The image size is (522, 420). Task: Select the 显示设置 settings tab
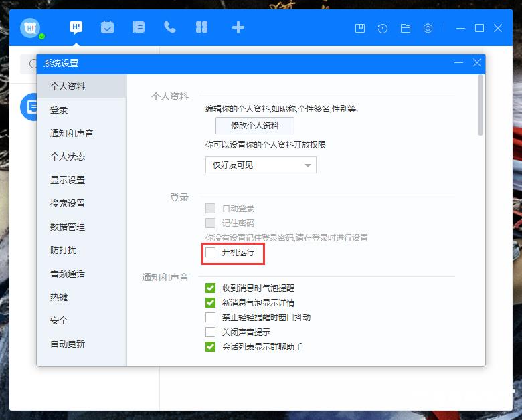coord(82,180)
